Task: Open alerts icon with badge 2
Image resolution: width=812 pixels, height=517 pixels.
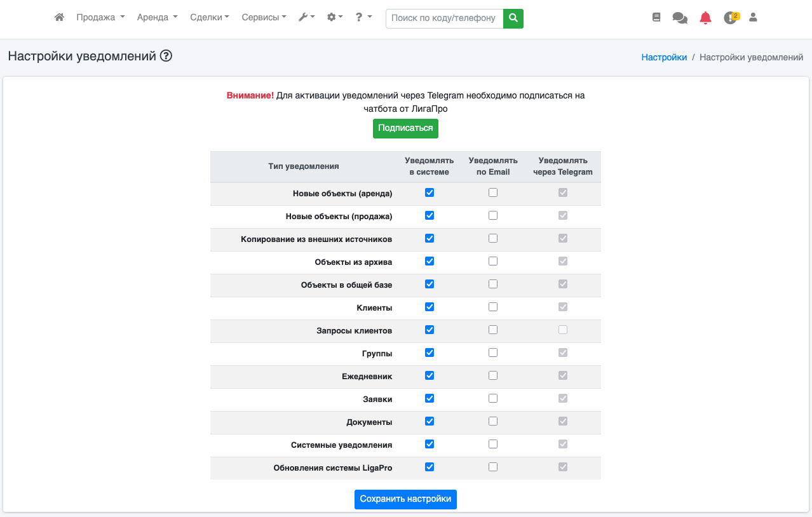Action: [731, 18]
